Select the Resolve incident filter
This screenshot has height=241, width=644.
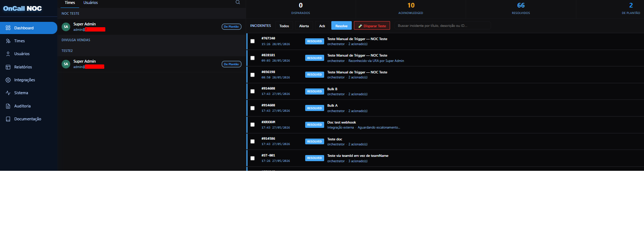pyautogui.click(x=341, y=26)
